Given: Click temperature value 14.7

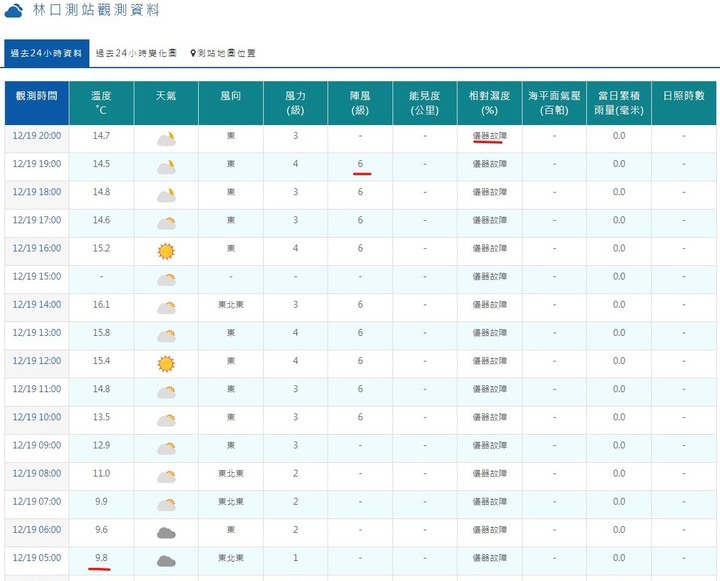Looking at the screenshot, I should pyautogui.click(x=101, y=136).
